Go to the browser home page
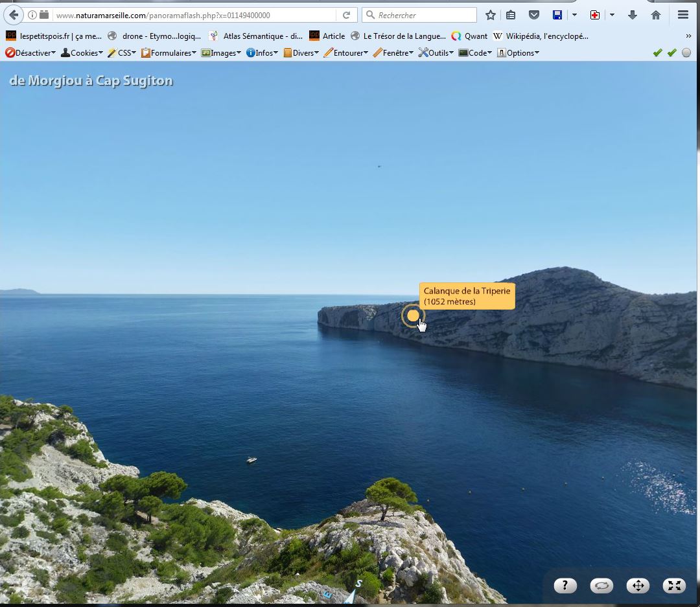 coord(656,15)
